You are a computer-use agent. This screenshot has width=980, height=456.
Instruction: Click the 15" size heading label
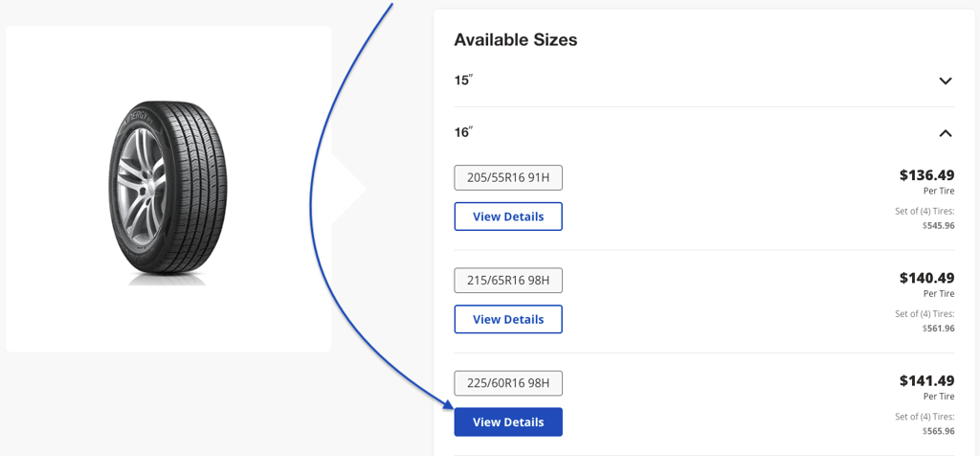click(x=463, y=80)
